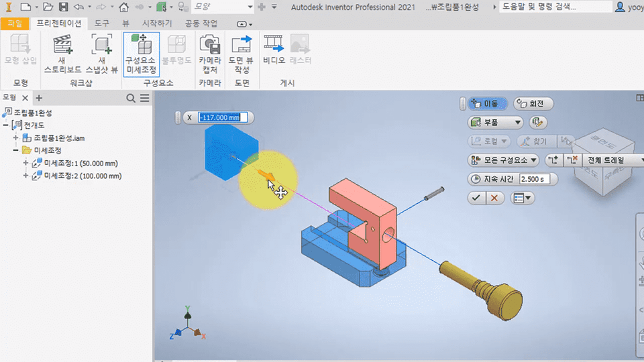
Task: Open the Get Started ribbon tab
Action: pyautogui.click(x=157, y=23)
